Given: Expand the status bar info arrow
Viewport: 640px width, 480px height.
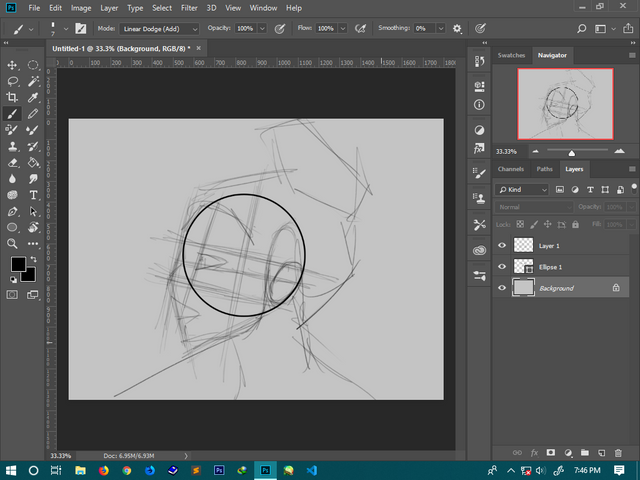Looking at the screenshot, I should tap(186, 456).
